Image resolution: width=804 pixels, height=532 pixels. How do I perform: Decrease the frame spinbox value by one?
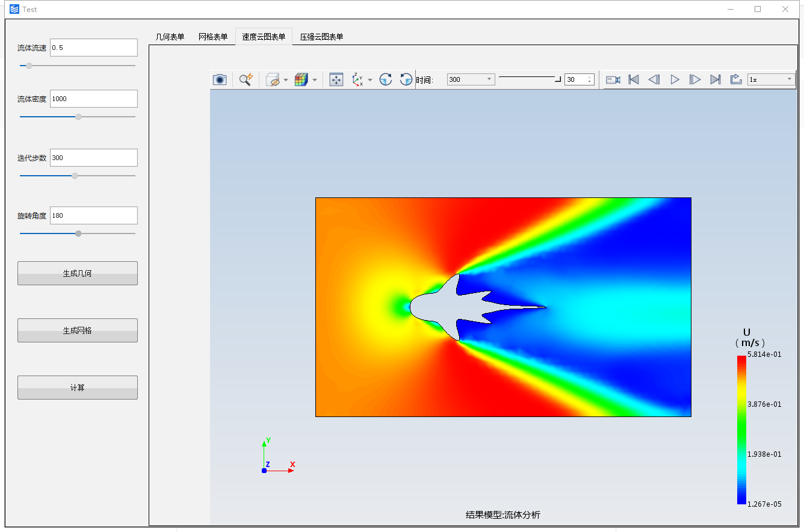click(x=590, y=82)
